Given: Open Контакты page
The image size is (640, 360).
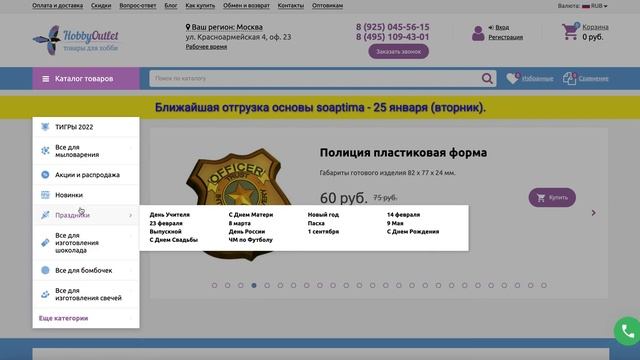Looking at the screenshot, I should point(291,6).
